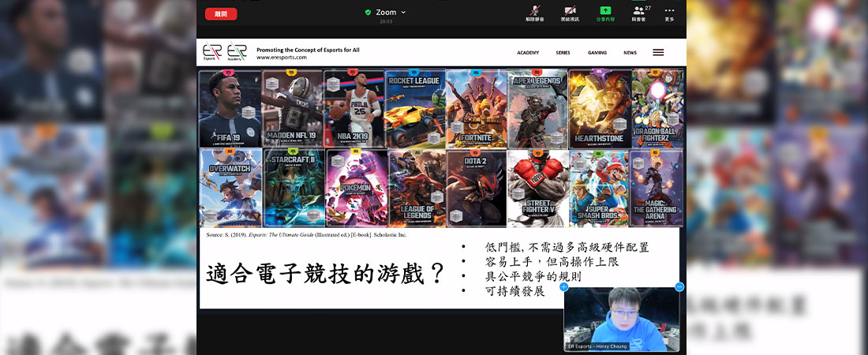Enlarge the self-view with the blue plus button
Screen dimensions: 868x355
tap(563, 287)
